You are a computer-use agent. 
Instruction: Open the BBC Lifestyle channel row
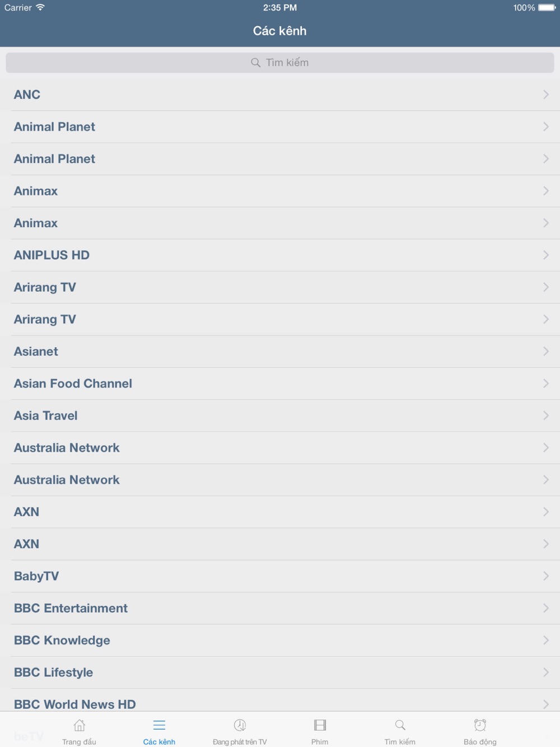pyautogui.click(x=54, y=673)
